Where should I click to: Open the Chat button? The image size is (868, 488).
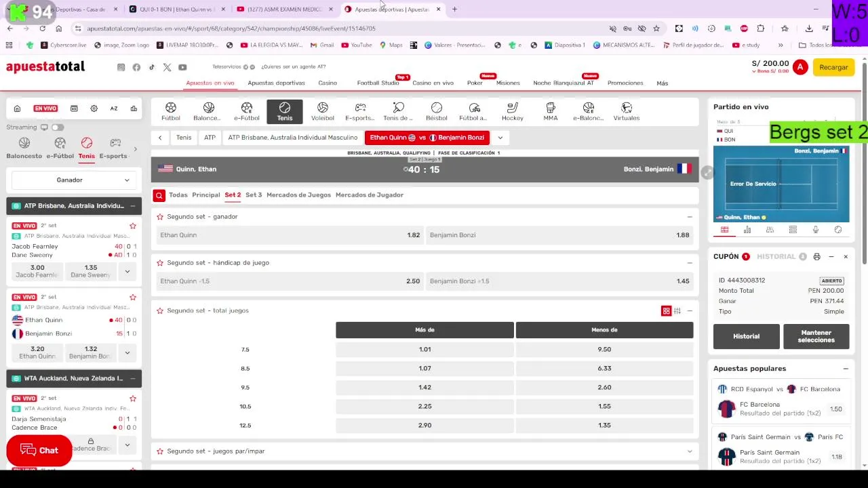[39, 451]
